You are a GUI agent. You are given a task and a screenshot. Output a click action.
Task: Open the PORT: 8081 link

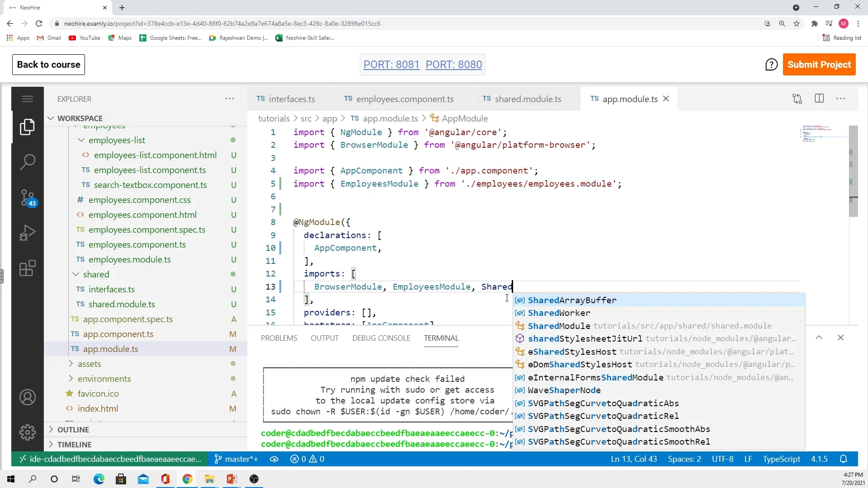[392, 65]
